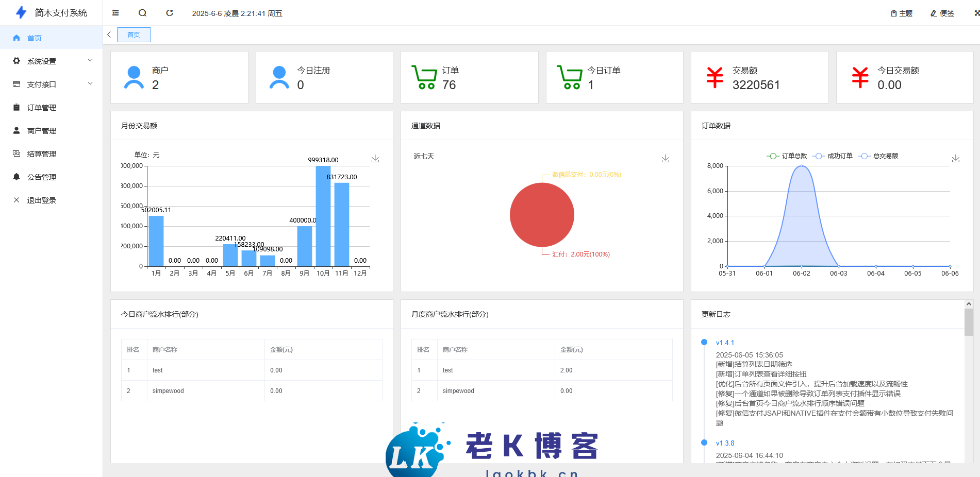
Task: Click the hamburger menu collapse icon
Action: (115, 13)
